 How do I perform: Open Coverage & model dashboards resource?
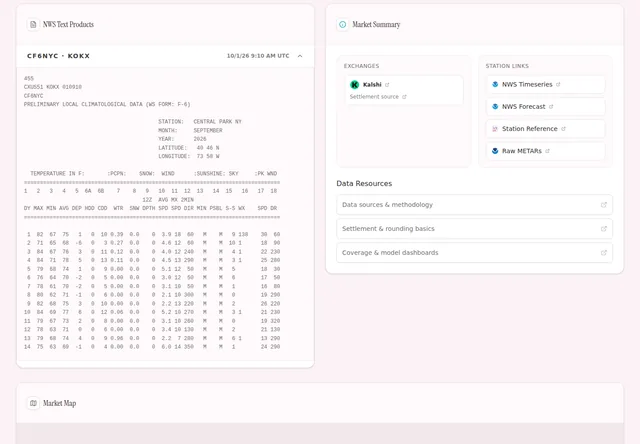(x=474, y=253)
